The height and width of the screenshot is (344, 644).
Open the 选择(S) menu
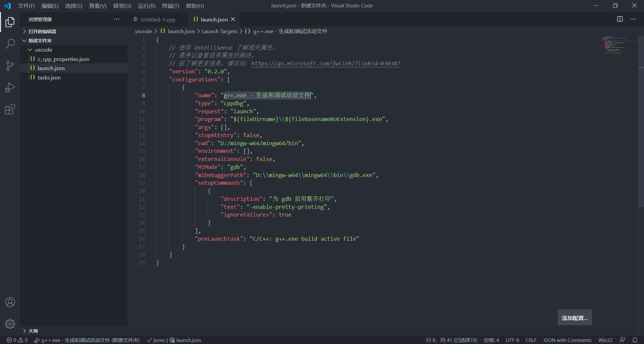pos(73,6)
